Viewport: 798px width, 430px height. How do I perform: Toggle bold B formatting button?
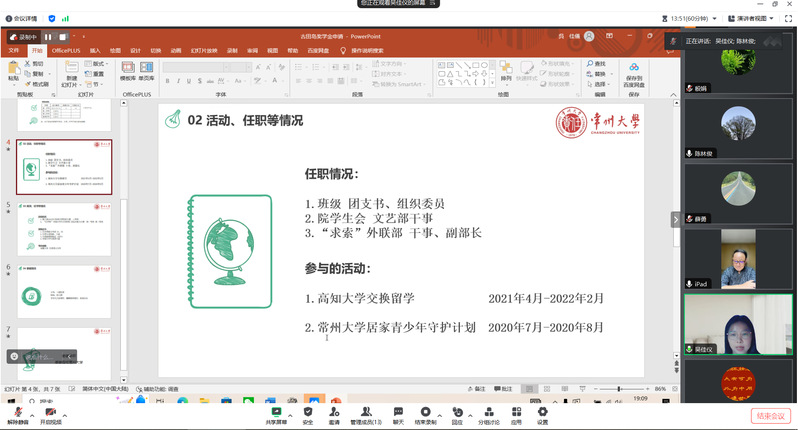(167, 81)
